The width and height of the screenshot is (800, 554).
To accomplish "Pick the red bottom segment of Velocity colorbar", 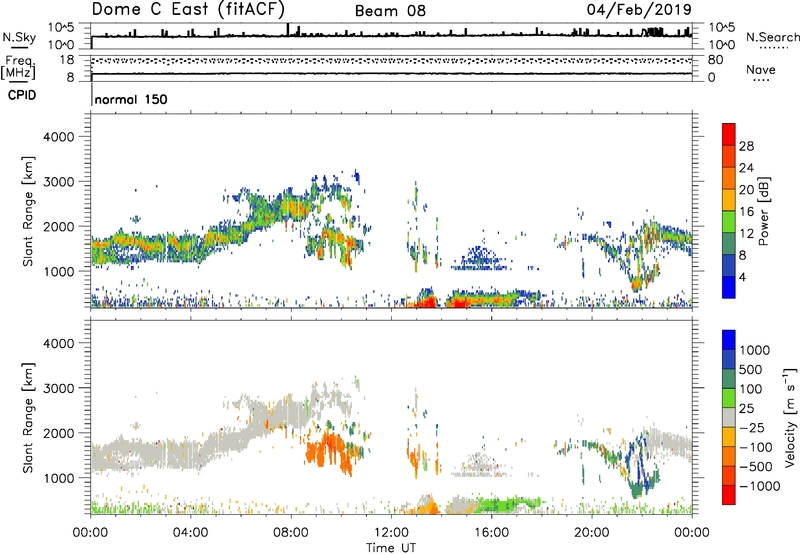I will pyautogui.click(x=729, y=495).
